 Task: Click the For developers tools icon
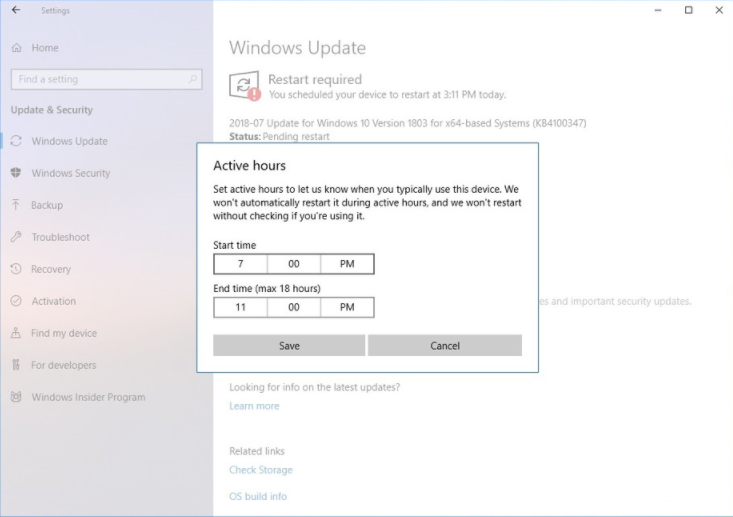point(16,365)
